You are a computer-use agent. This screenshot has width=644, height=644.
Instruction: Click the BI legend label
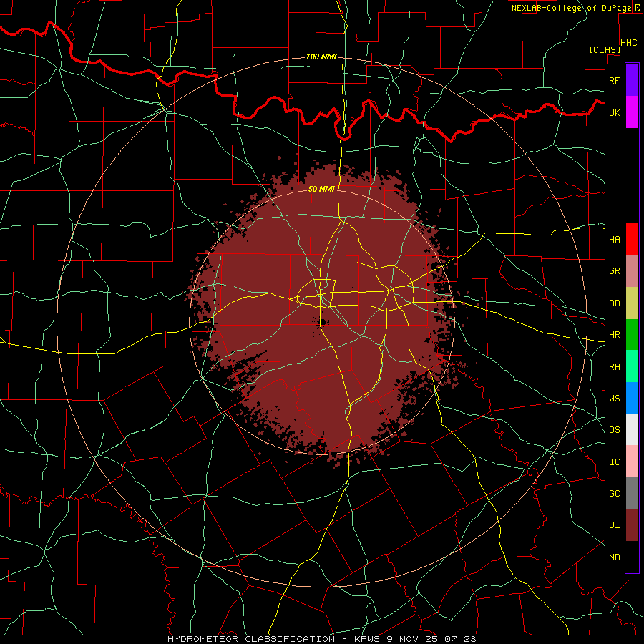[614, 525]
